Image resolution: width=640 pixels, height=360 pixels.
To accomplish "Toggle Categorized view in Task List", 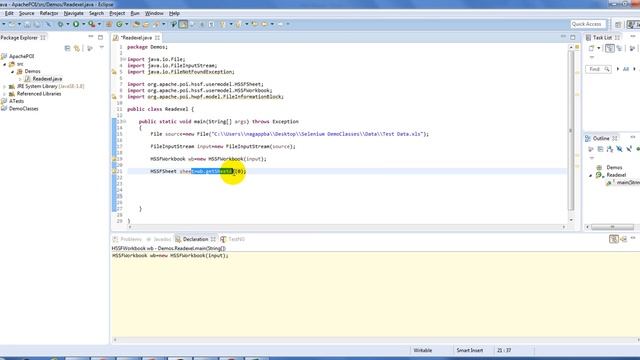I will point(610,48).
